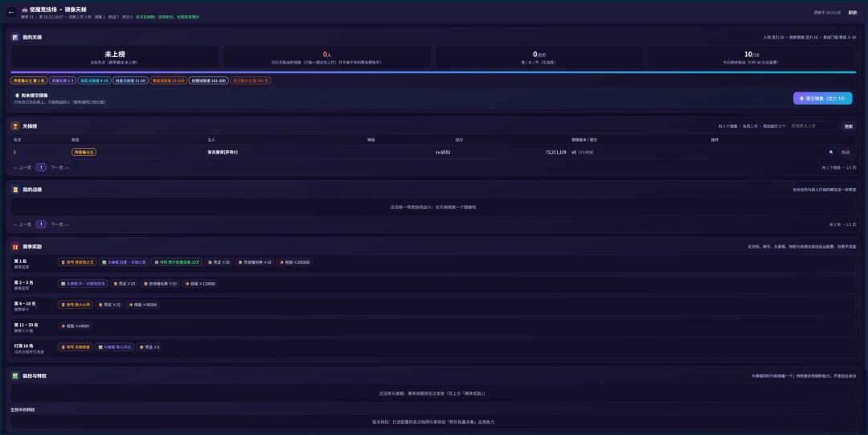This screenshot has width=868, height=435.
Task: Challenge the rank 1 mirror
Action: (845, 152)
